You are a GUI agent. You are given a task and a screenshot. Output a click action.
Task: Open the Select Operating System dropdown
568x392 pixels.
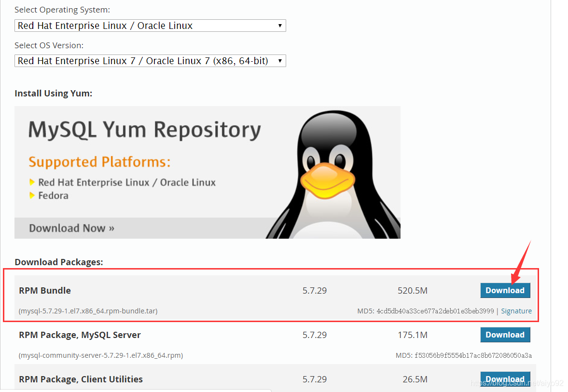coord(150,26)
